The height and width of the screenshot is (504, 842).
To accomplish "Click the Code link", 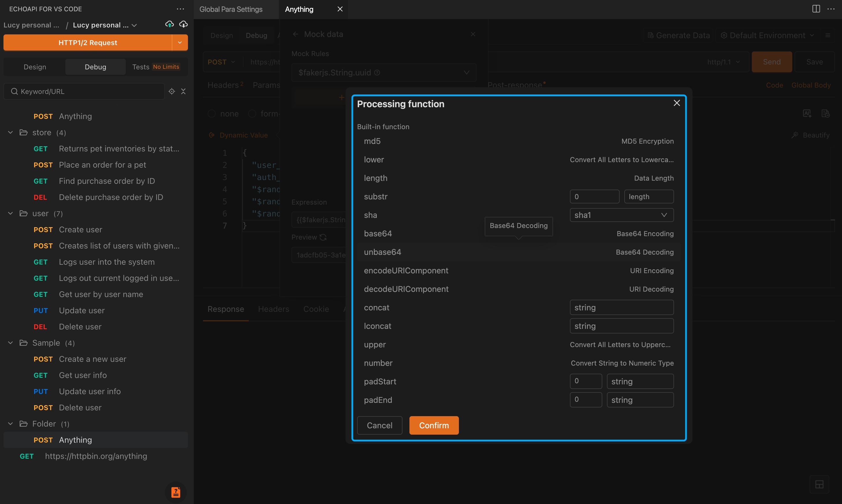I will pyautogui.click(x=774, y=85).
